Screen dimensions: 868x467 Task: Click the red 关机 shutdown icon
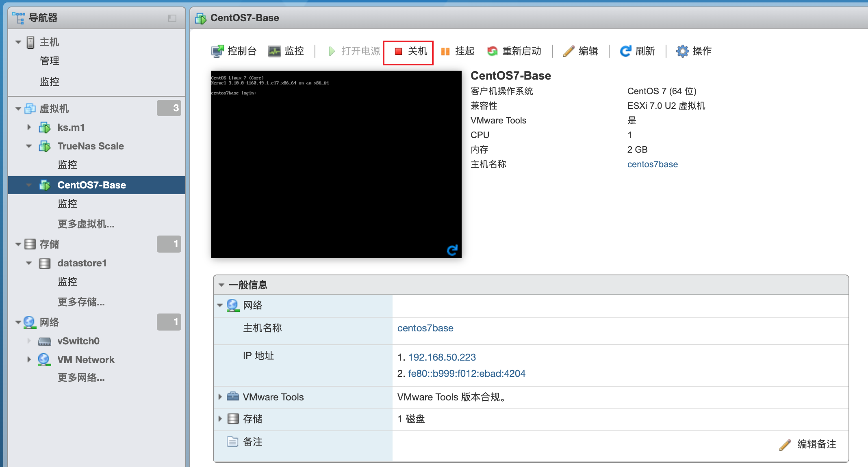pyautogui.click(x=399, y=51)
